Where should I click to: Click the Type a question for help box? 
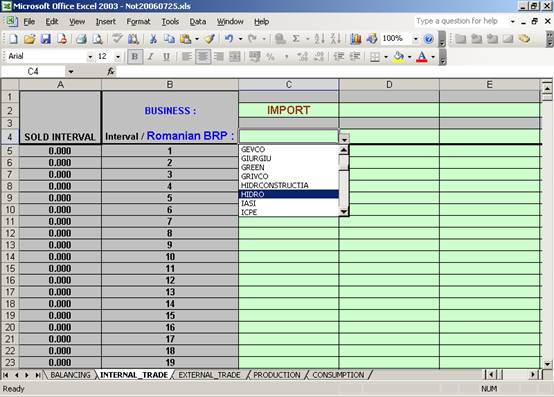coord(461,21)
